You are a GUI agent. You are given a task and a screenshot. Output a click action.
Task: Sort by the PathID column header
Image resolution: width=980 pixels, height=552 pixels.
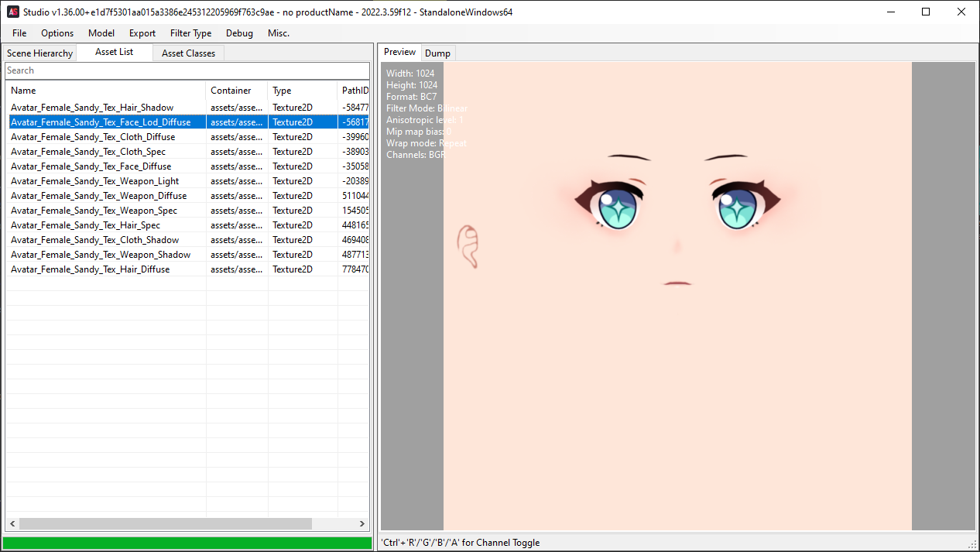click(x=354, y=91)
